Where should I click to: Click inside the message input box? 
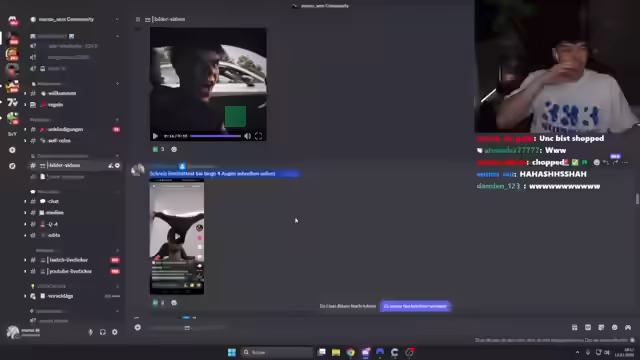pos(351,327)
